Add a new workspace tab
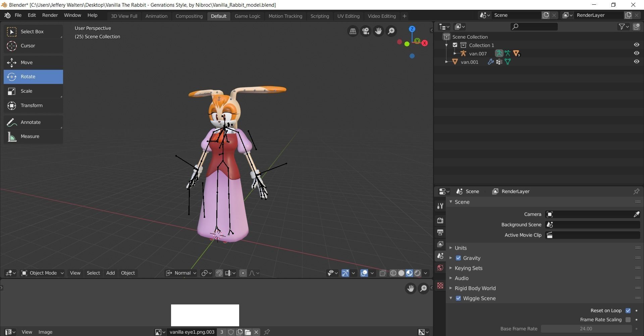 (x=404, y=16)
